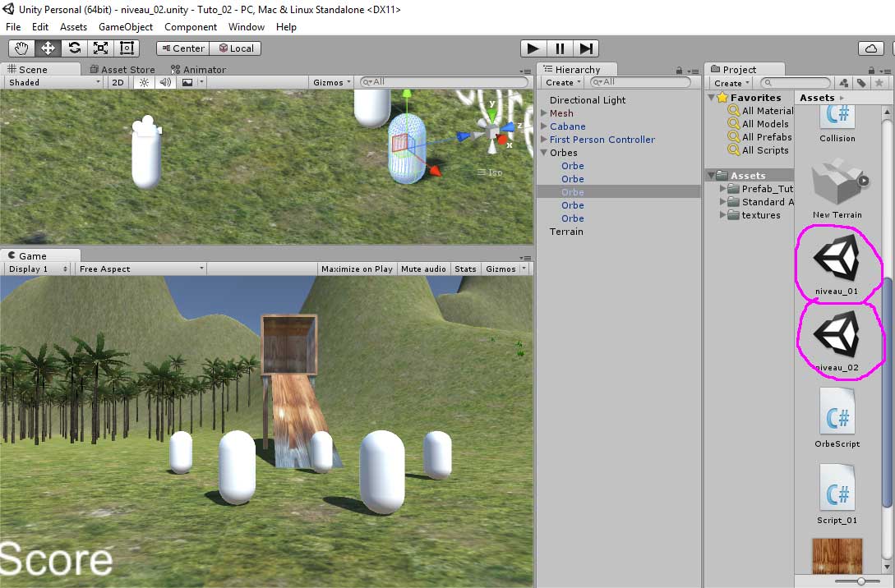
Task: Toggle scene audio speaker icon
Action: (x=165, y=82)
